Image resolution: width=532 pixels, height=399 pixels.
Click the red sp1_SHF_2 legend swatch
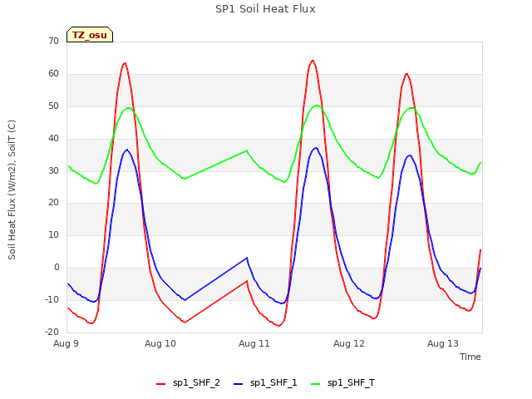pyautogui.click(x=160, y=384)
